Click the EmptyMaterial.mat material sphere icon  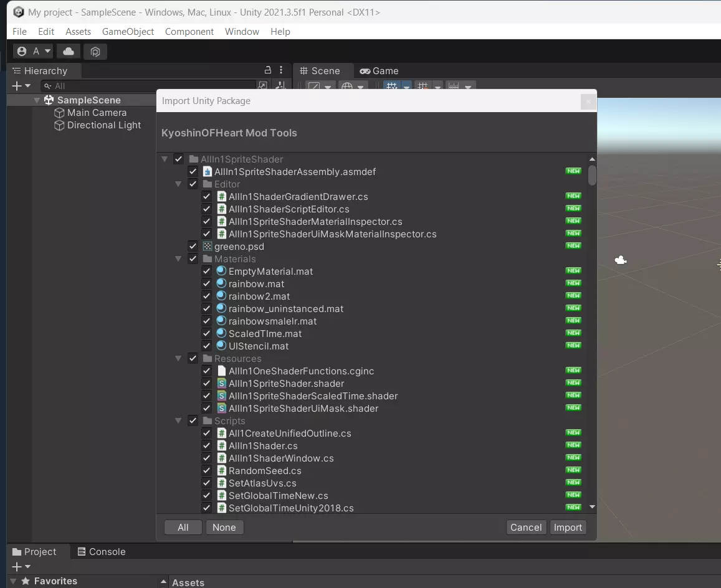click(x=221, y=271)
